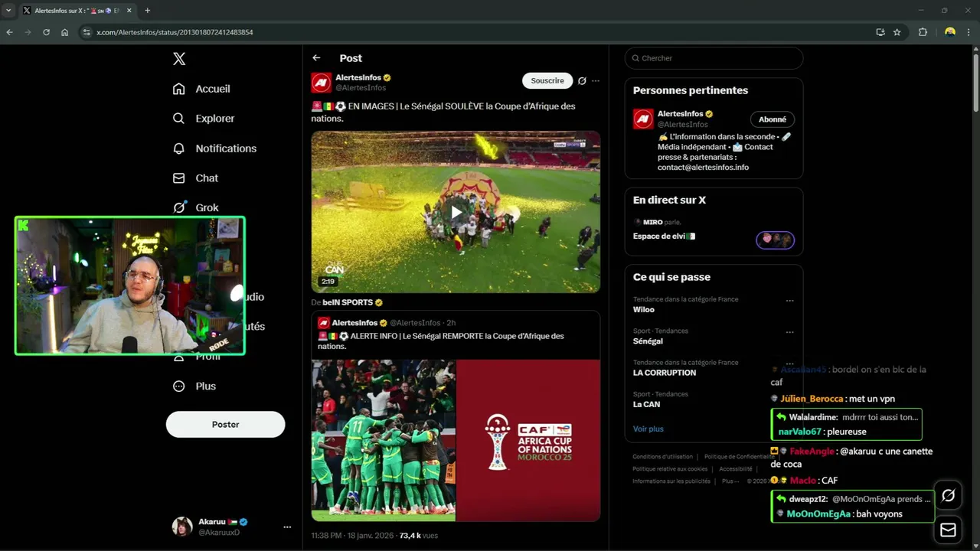Click the address bar URL
Screen dimensions: 980x551
(175, 32)
